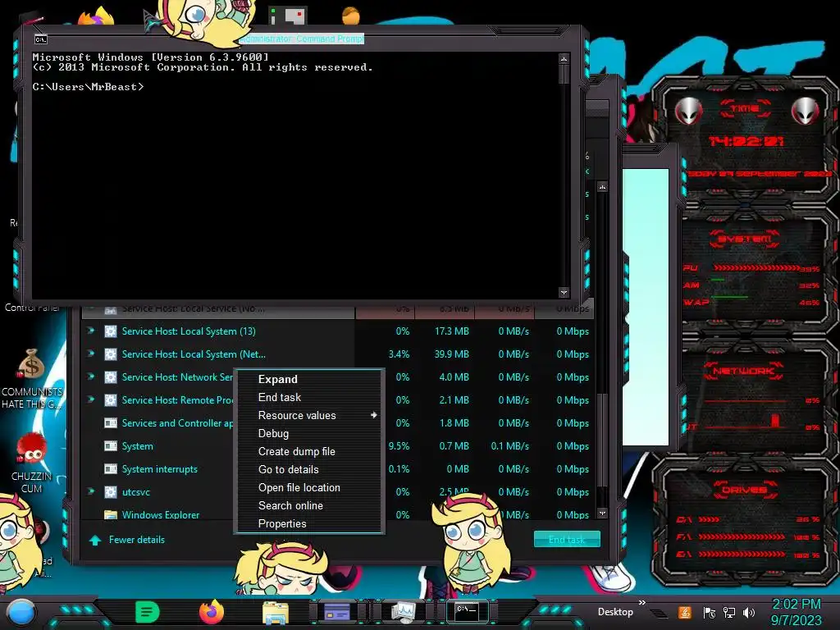Click the F:\ drive usage bar in Drives widget
Screen dimensions: 840x630
coord(742,536)
